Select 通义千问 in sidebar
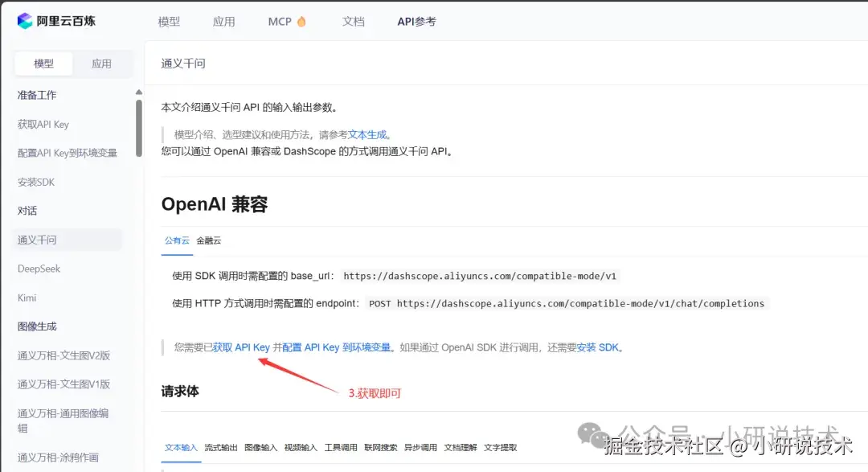Screen dimensions: 868x472 (x=67, y=240)
